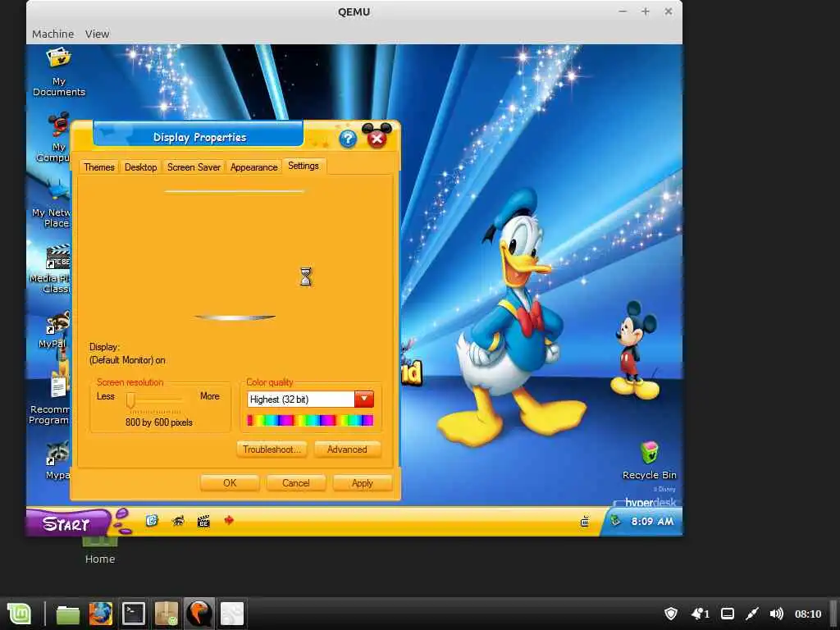Screen dimensions: 840x630
Task: Click the tray icon left of the clock
Action: point(585,521)
